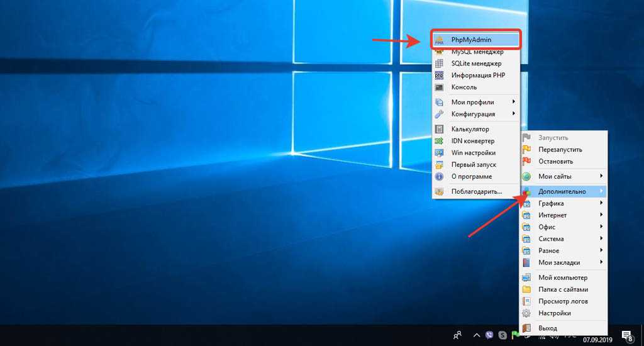Click the Консоль terminal icon
The width and height of the screenshot is (644, 346).
pos(439,87)
